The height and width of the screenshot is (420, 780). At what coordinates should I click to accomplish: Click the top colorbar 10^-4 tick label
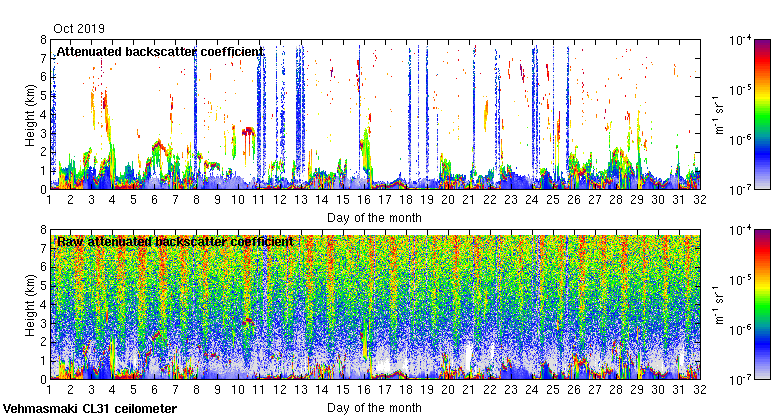coord(740,40)
